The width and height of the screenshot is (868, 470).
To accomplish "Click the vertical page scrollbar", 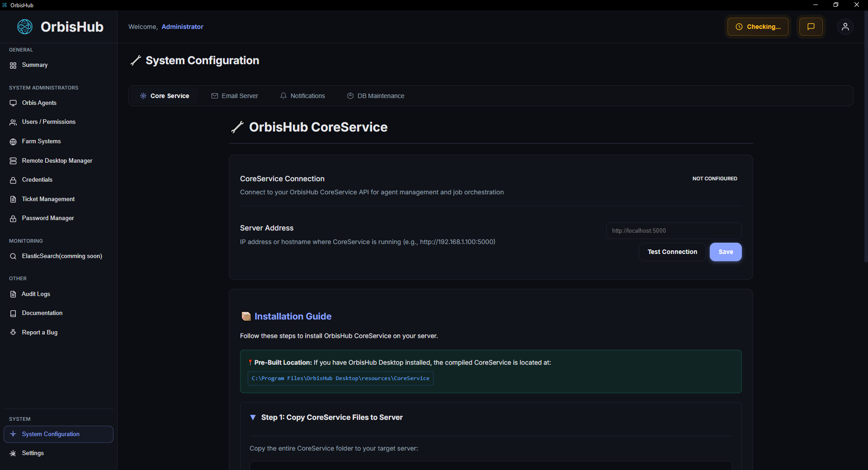I will point(865,136).
